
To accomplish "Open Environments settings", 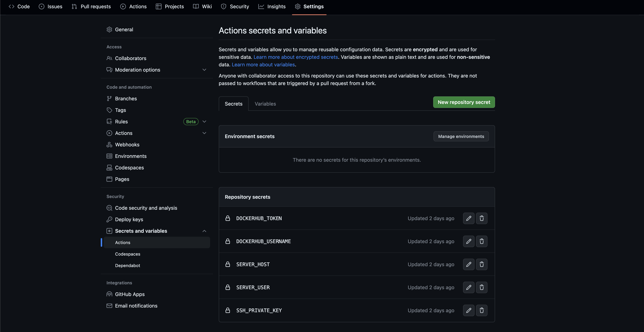I will pos(131,156).
